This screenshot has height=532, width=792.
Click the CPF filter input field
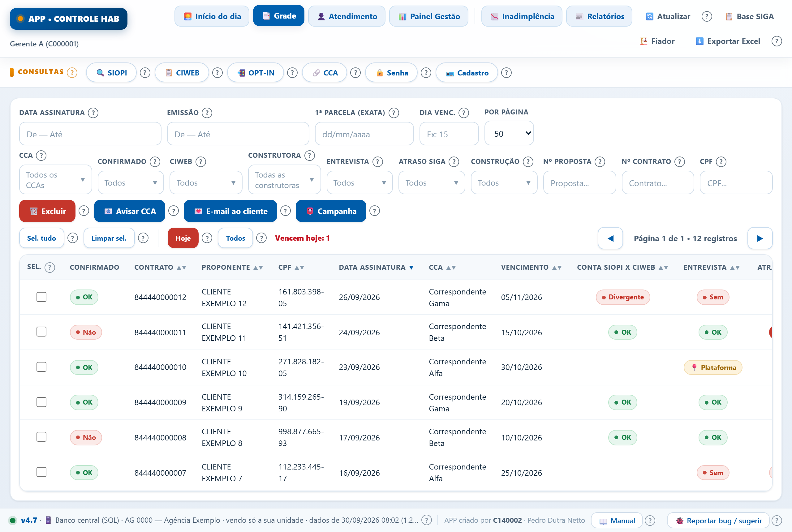coord(736,183)
